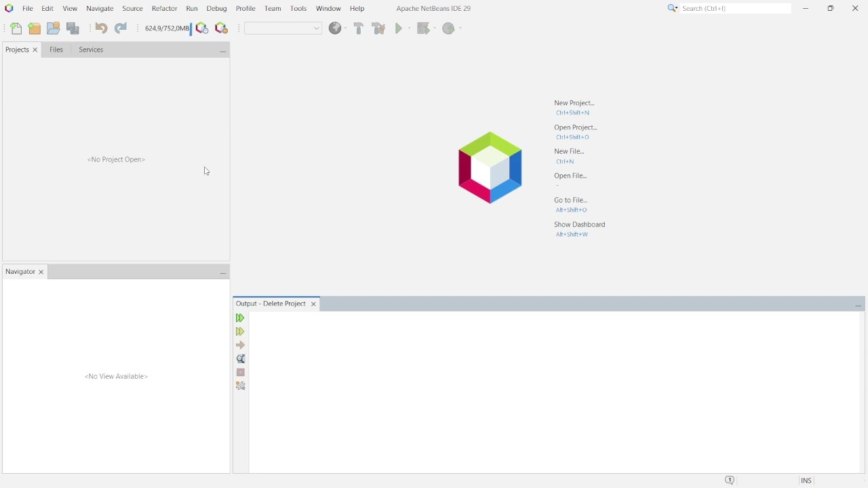Open the Debug menu
This screenshot has width=868, height=488.
tap(217, 9)
